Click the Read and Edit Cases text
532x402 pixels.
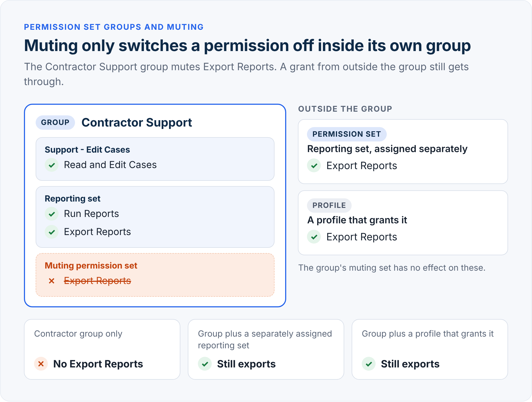click(x=110, y=165)
